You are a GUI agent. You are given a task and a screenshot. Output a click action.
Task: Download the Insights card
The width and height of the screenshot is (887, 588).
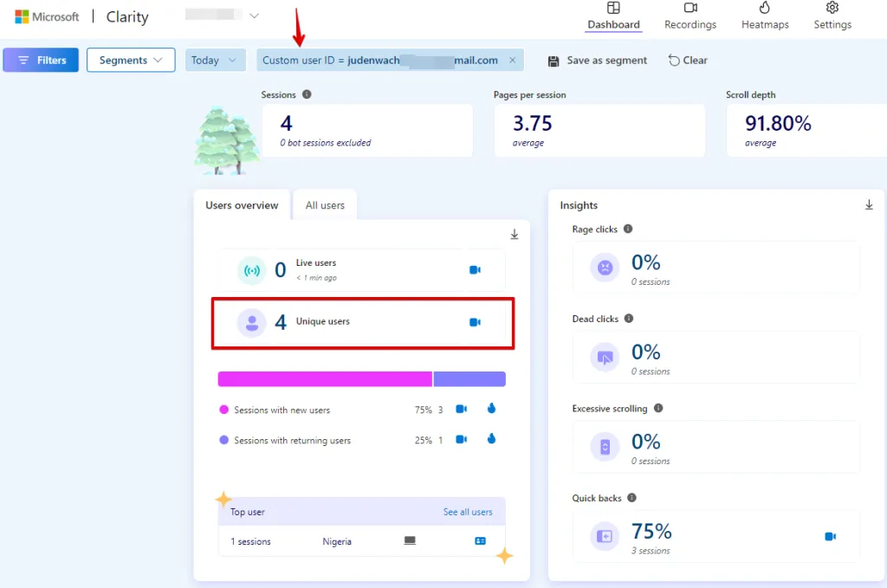869,204
